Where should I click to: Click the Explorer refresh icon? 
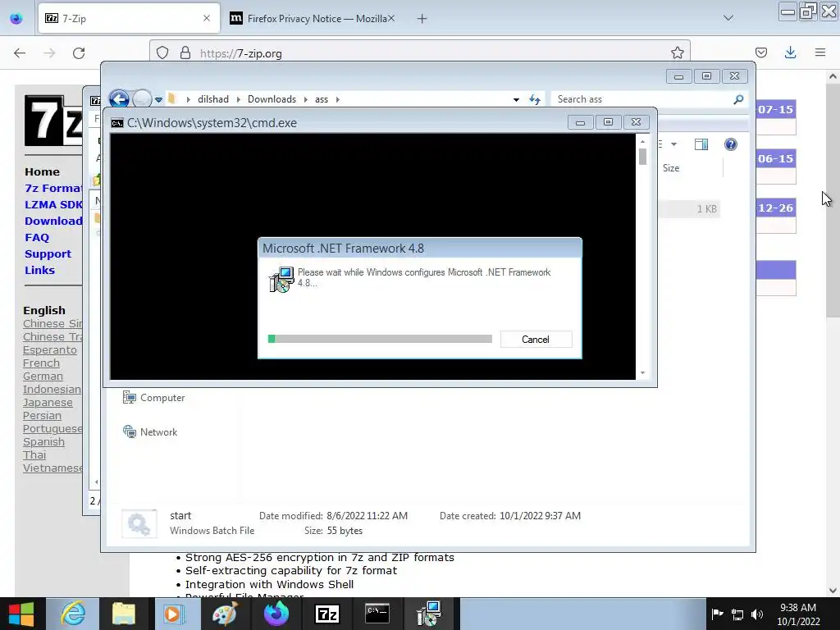point(535,99)
